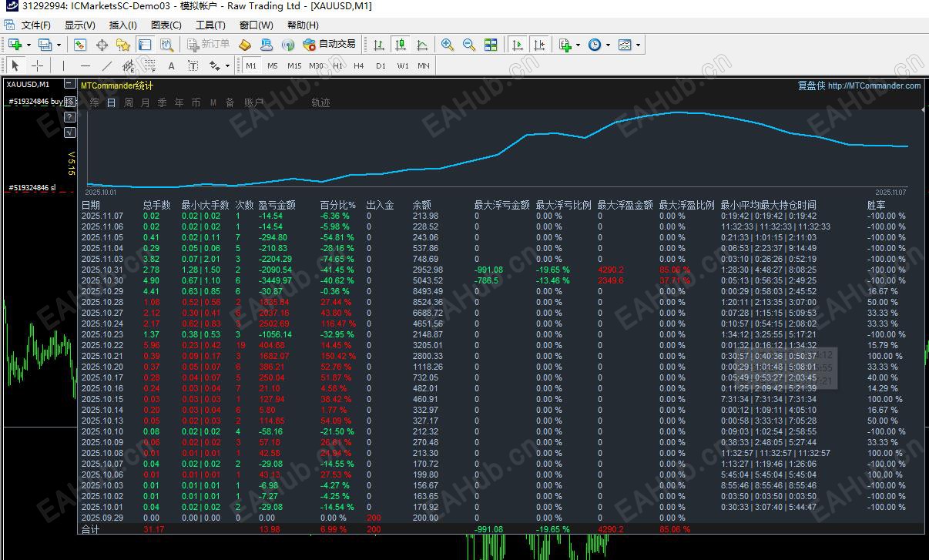Switch to M5 timeframe
This screenshot has height=560, width=929.
pos(273,65)
